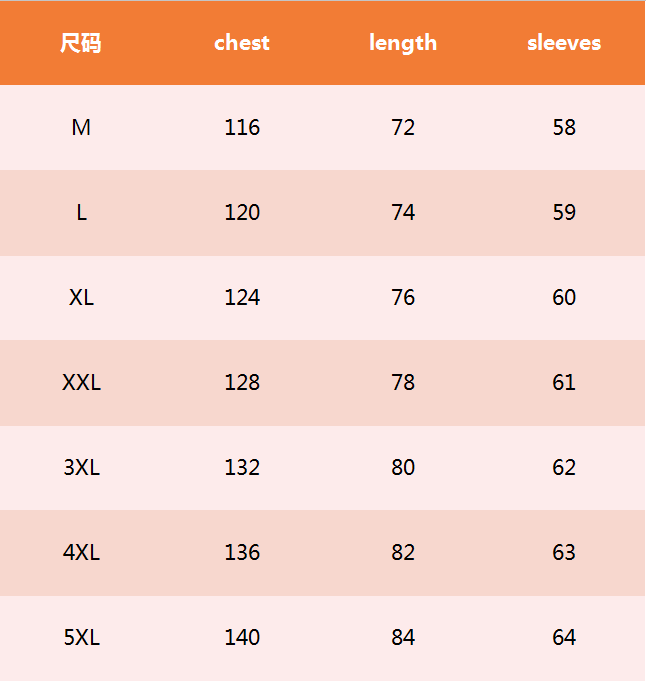Click the 尺码 column header
The height and width of the screenshot is (681, 646).
click(81, 43)
